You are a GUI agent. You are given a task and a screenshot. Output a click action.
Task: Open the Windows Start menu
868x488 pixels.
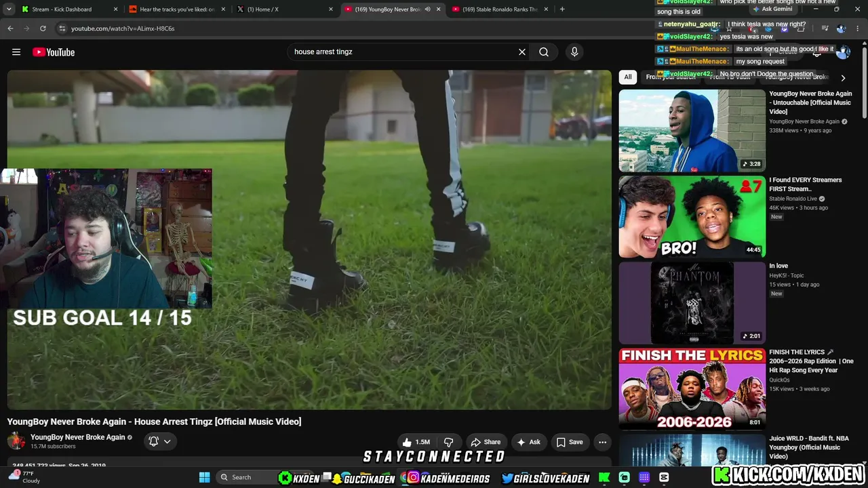tap(204, 477)
